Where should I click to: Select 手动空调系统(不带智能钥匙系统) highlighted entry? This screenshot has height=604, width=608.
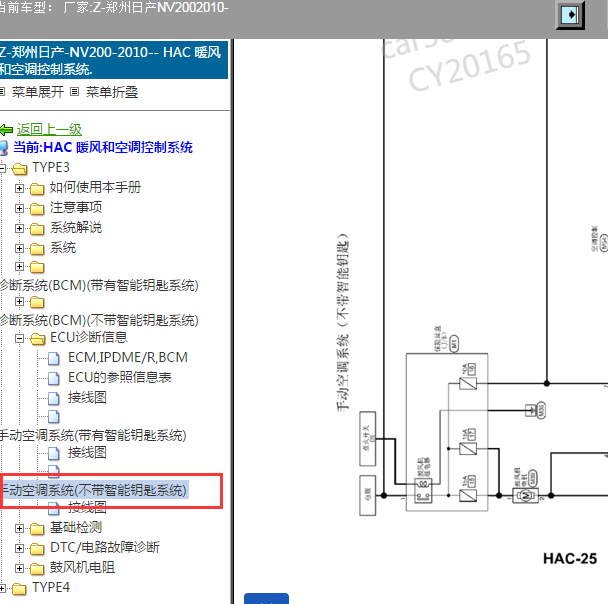pos(94,490)
